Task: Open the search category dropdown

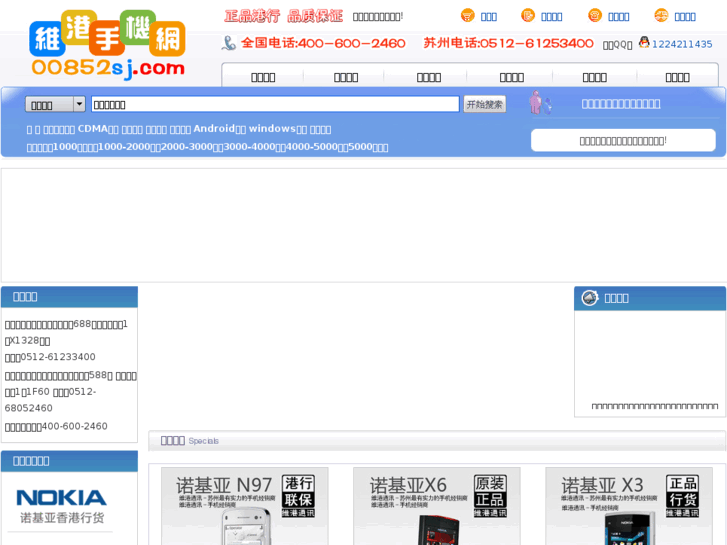Action: point(55,104)
